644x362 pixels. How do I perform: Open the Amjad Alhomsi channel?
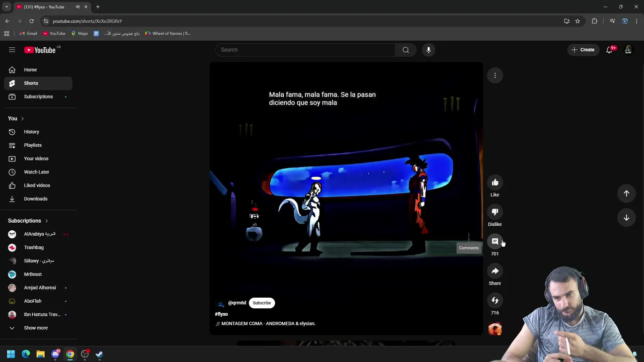click(x=38, y=288)
